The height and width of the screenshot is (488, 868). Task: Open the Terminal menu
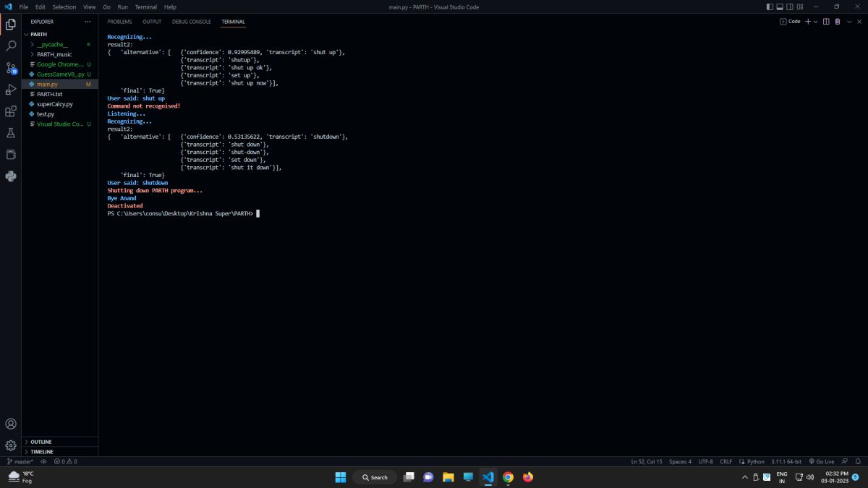(x=145, y=7)
